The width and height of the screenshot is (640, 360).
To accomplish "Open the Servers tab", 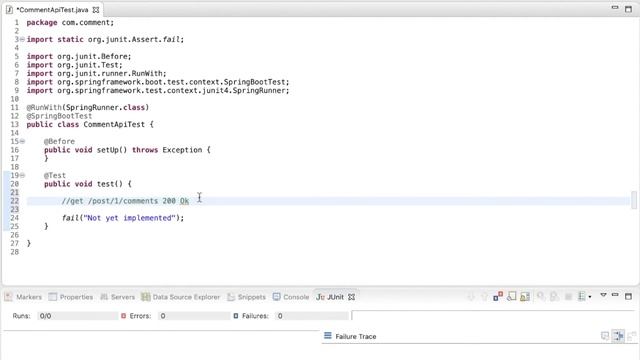I will pyautogui.click(x=118, y=297).
